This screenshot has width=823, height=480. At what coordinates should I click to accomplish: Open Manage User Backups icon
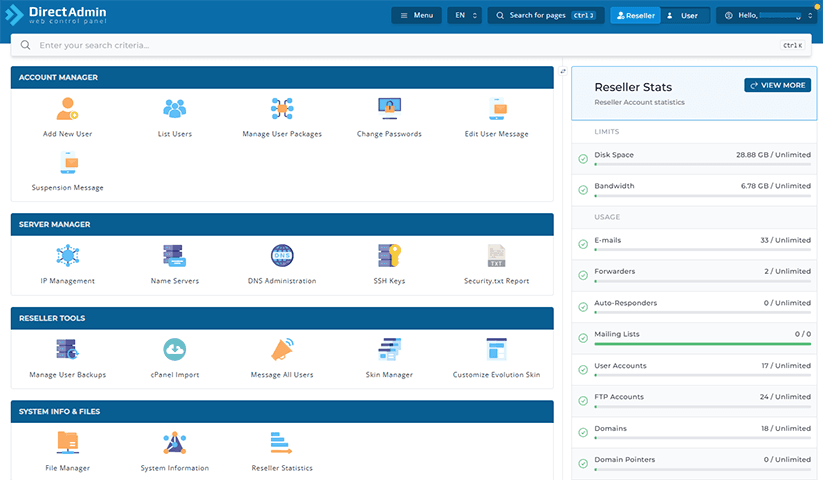pos(68,349)
